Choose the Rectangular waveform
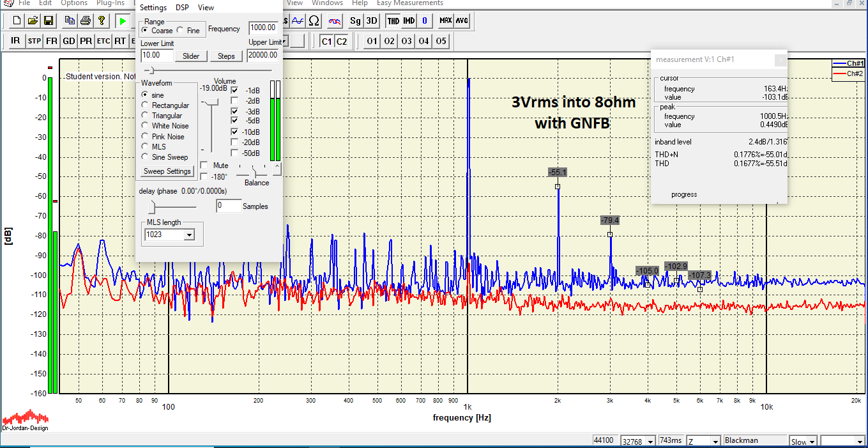 coord(145,105)
